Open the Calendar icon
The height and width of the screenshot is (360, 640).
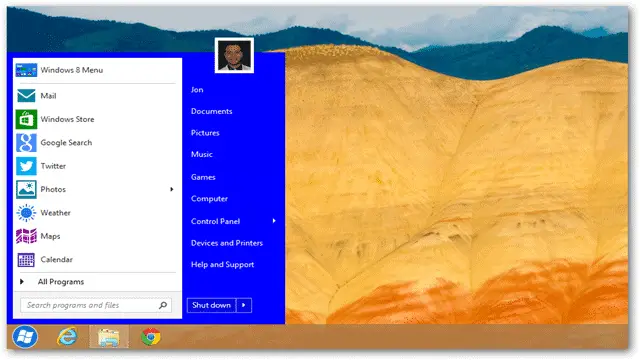pyautogui.click(x=26, y=260)
